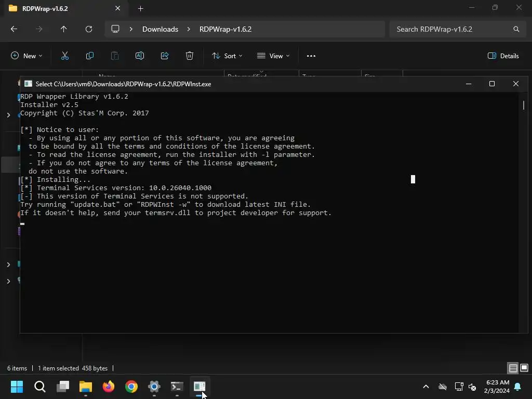Open the Windows Start menu
Screen dimensions: 532x399
[17, 387]
